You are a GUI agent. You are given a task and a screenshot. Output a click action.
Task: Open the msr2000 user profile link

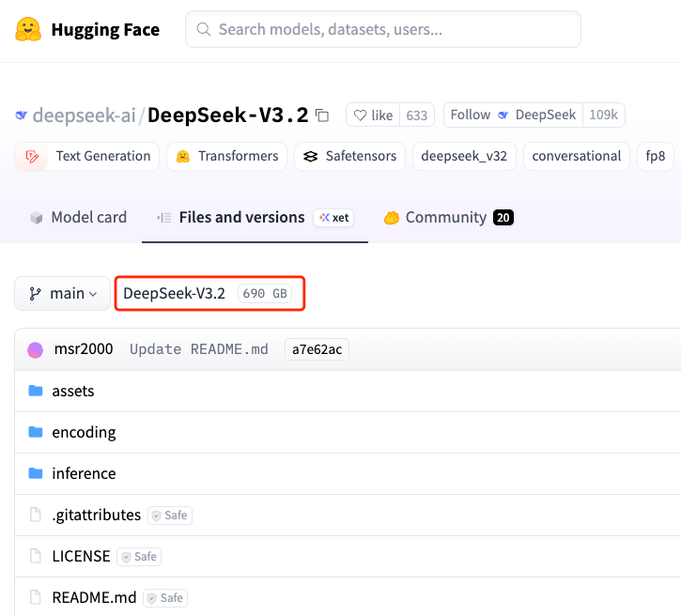84,349
